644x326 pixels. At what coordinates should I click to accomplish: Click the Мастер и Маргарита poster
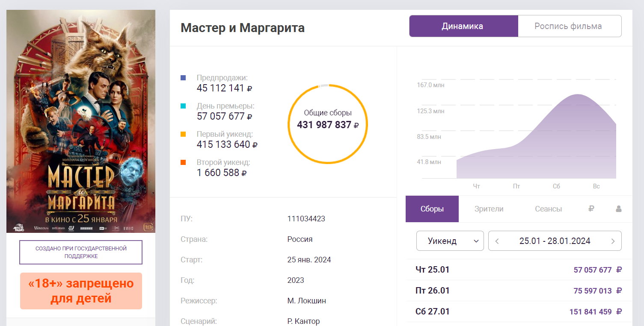click(81, 121)
